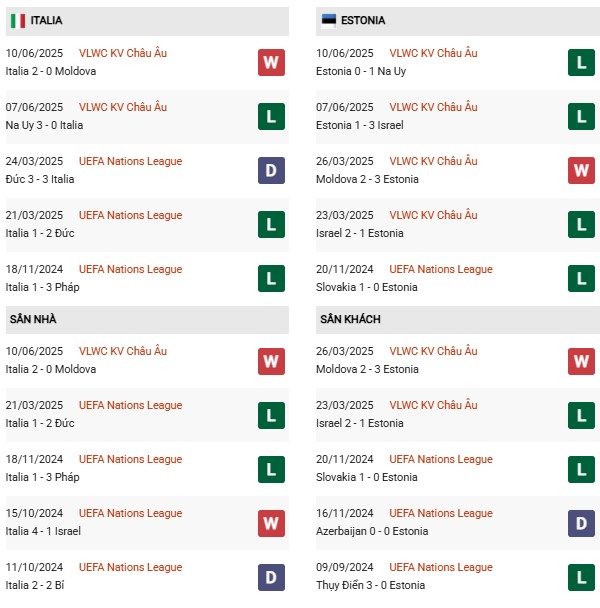Open the Azerbaijan 0-0 Estonia match result

(374, 531)
